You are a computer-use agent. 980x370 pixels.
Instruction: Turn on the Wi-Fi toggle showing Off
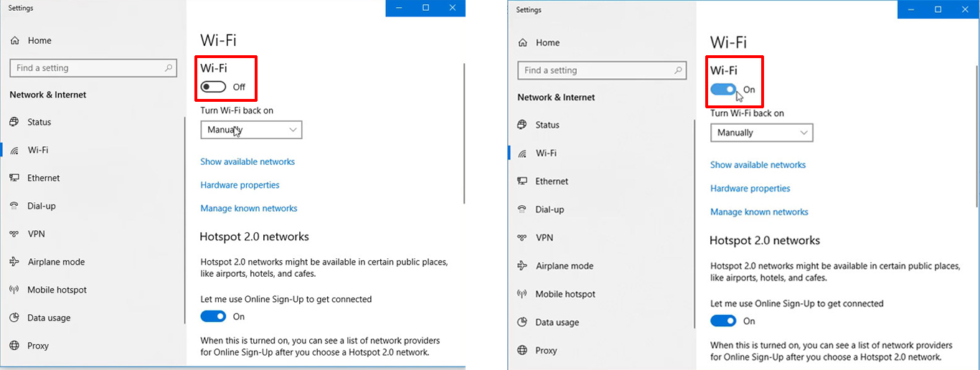[213, 87]
